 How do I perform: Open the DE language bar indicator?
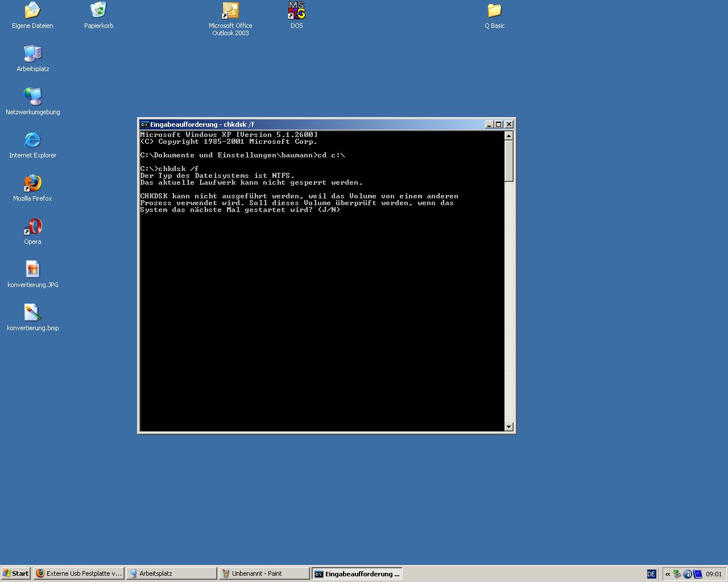(651, 574)
